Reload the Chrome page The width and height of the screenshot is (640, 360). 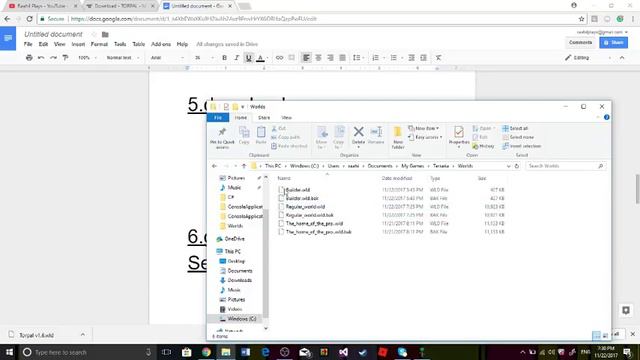pos(29,19)
